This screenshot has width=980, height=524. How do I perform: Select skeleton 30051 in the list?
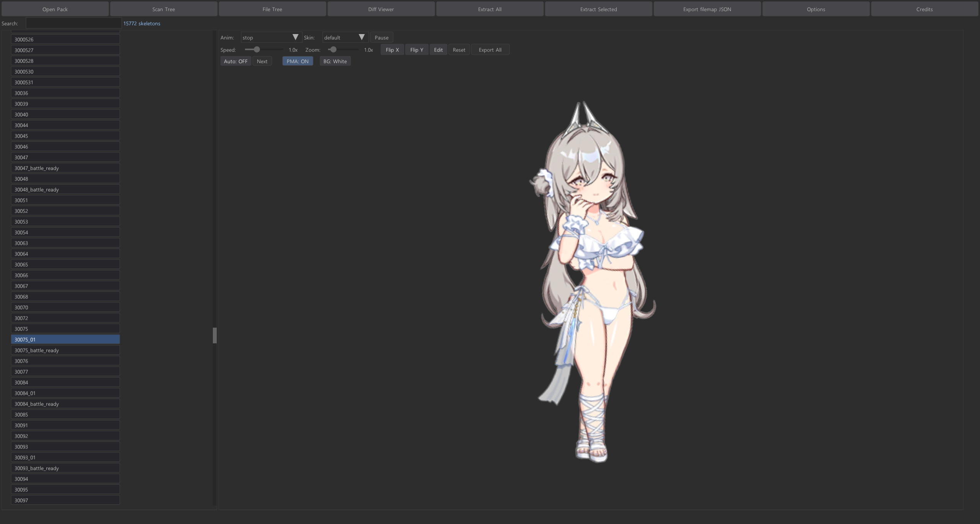[65, 200]
